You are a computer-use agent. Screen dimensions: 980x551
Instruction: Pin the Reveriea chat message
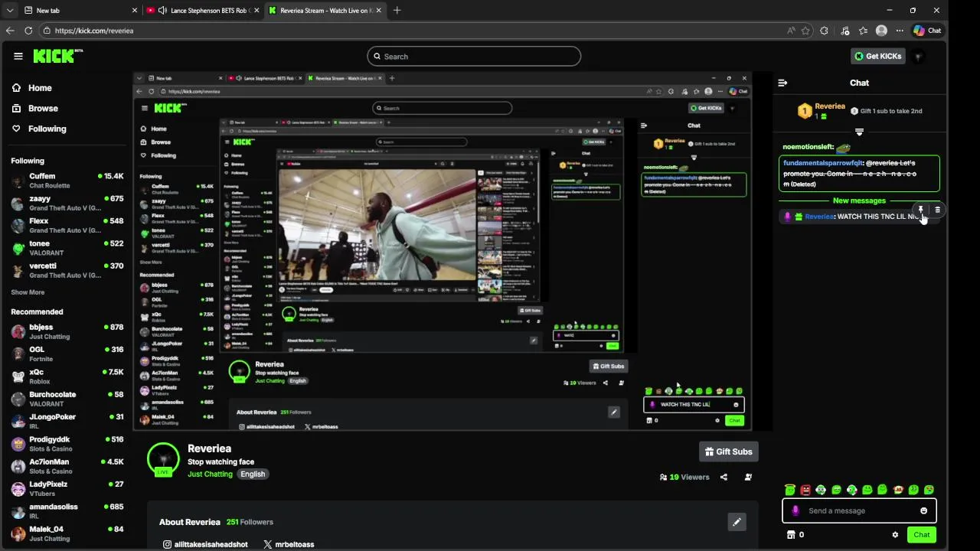pos(921,210)
